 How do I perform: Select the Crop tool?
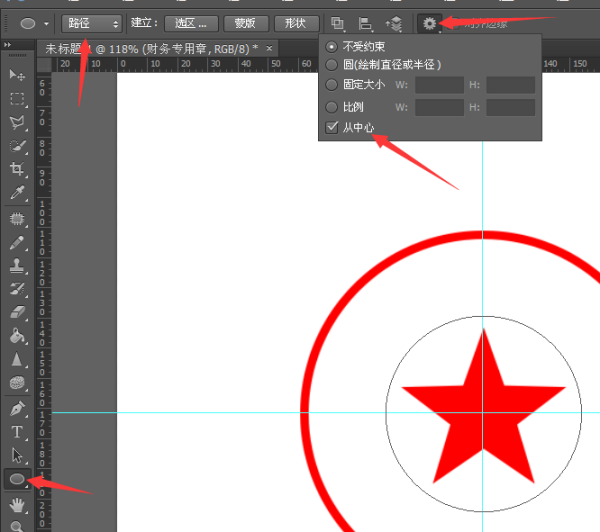(17, 169)
